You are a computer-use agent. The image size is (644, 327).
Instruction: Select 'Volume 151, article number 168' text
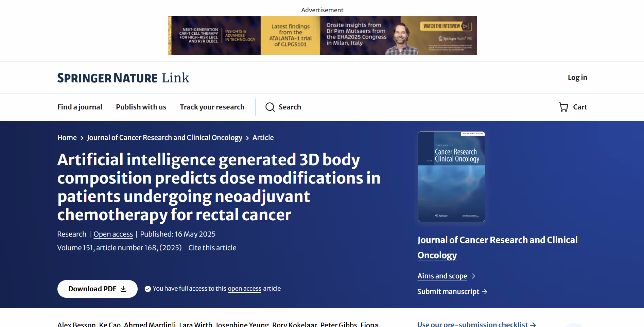[x=107, y=248]
